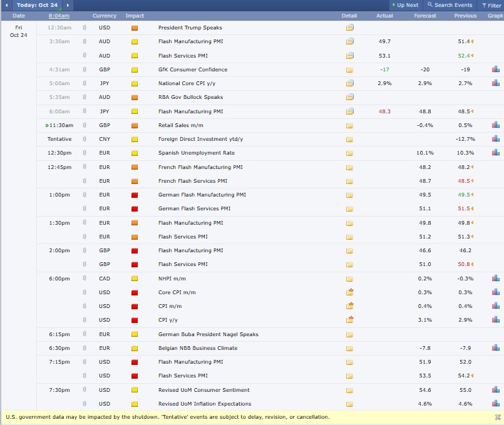Open graph for National Core CPI y/y
504x425 pixels.
click(495, 83)
